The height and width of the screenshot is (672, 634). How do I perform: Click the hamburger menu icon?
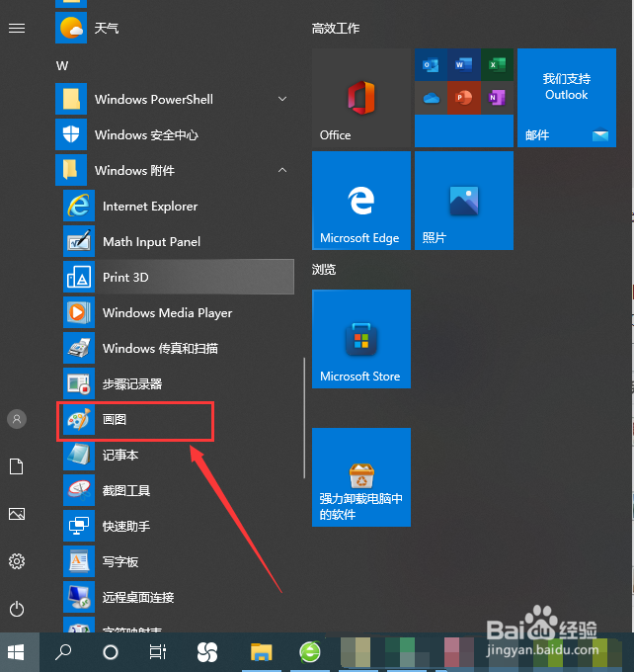pos(17,29)
